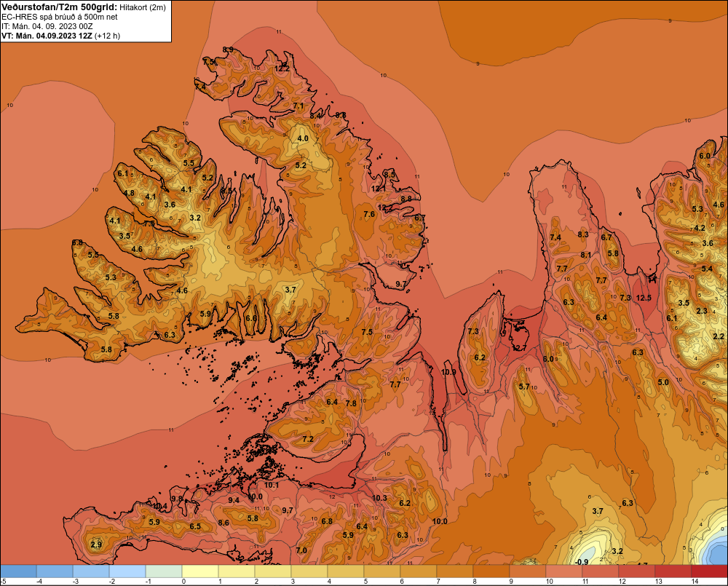Image resolution: width=728 pixels, height=586 pixels.
Task: Click the '5.0' temperature value
Action: (x=663, y=382)
